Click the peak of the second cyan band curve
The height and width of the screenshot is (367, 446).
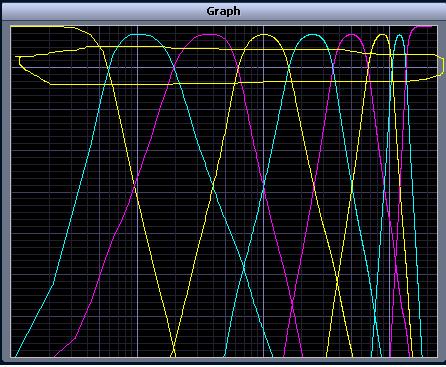pyautogui.click(x=312, y=34)
